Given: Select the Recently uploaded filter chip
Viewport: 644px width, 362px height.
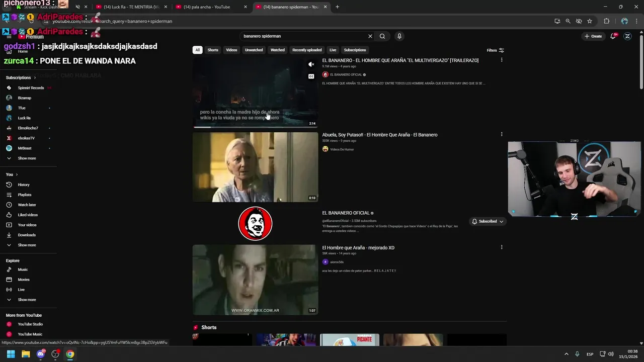Looking at the screenshot, I should point(307,50).
